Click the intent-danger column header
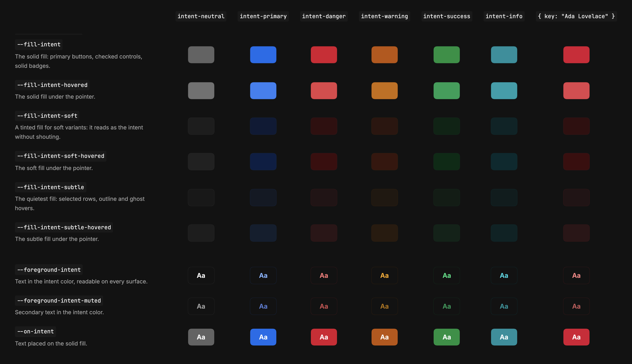The height and width of the screenshot is (364, 632). 324,16
